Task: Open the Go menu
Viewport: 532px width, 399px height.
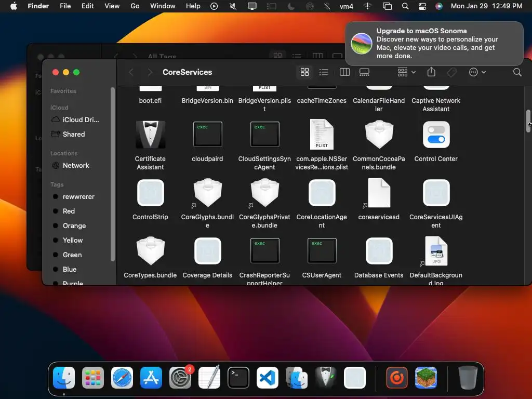Action: (x=135, y=6)
